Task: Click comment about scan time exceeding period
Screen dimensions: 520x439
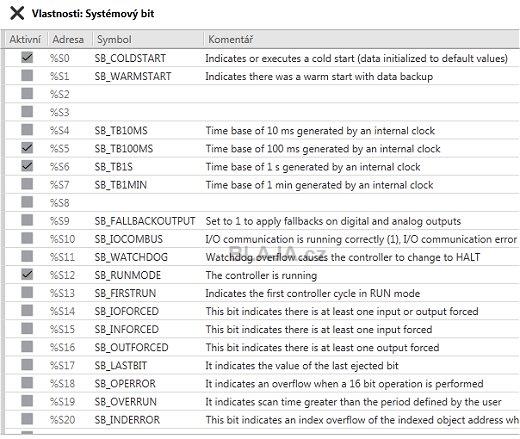Action: (x=353, y=402)
